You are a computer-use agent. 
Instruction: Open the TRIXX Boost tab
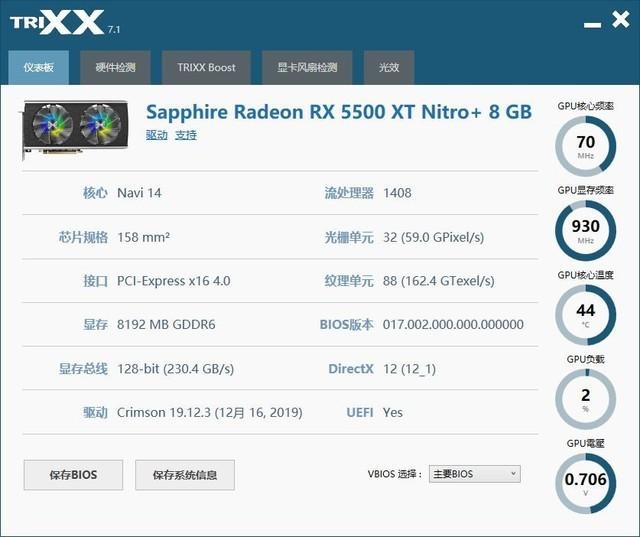(x=206, y=67)
